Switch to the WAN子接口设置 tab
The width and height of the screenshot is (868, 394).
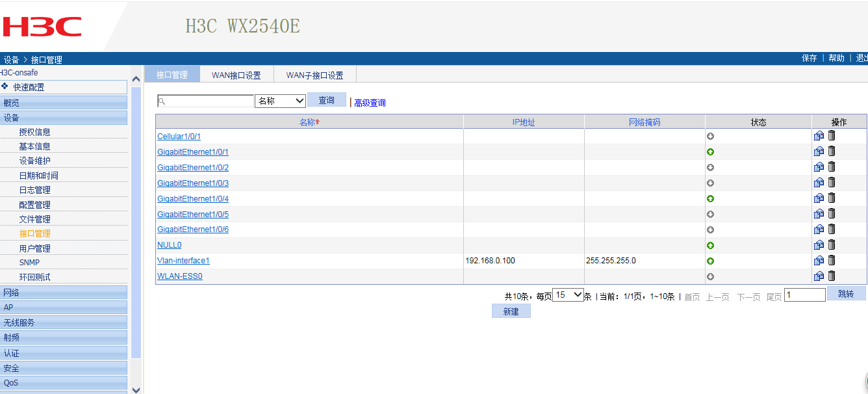(x=315, y=75)
